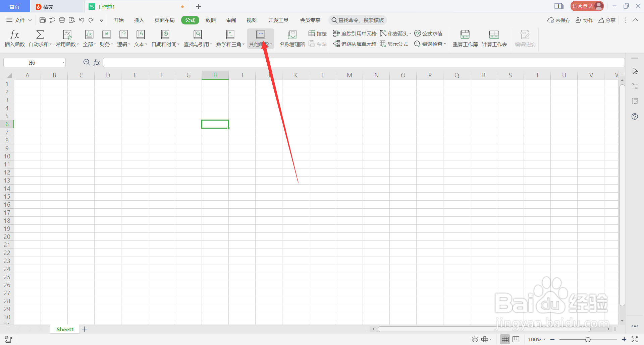The image size is (644, 345).
Task: Click the 指定 define name button
Action: [318, 33]
